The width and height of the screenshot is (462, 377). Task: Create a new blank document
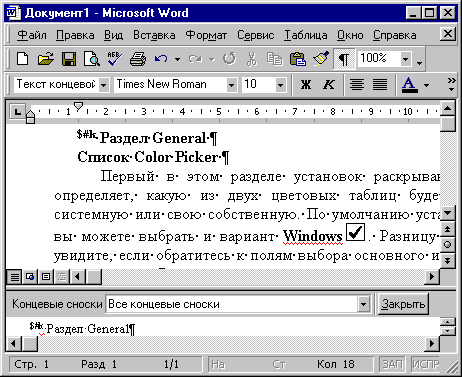23,59
